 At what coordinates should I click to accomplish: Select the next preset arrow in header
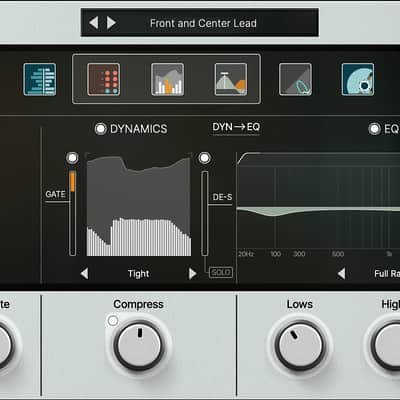click(x=111, y=23)
